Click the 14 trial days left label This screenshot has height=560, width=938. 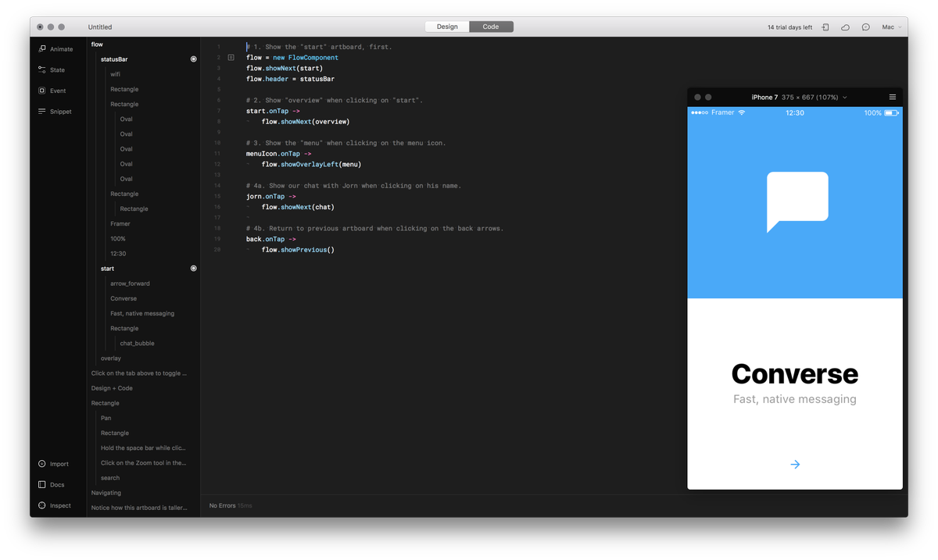tap(789, 27)
